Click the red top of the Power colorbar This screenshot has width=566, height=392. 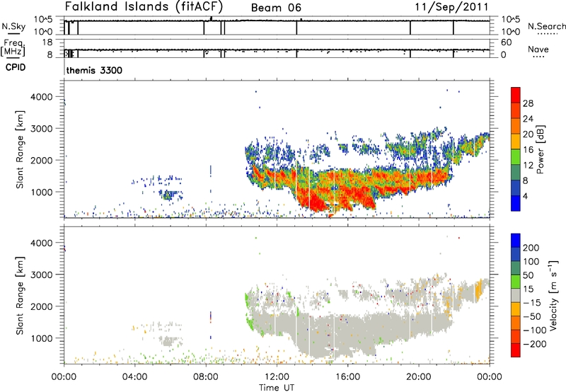516,95
